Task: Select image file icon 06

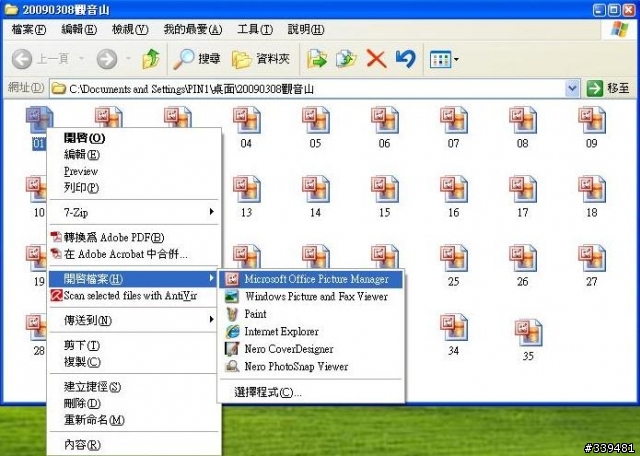Action: (x=384, y=120)
